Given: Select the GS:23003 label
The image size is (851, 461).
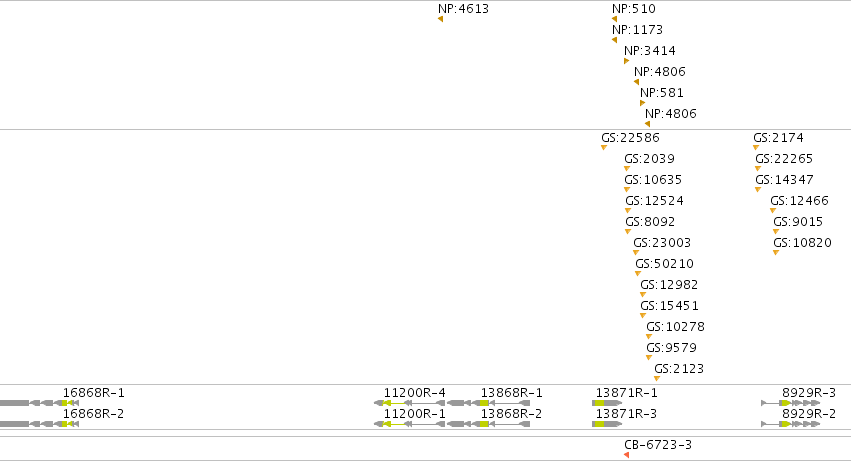Looking at the screenshot, I should click(662, 243).
